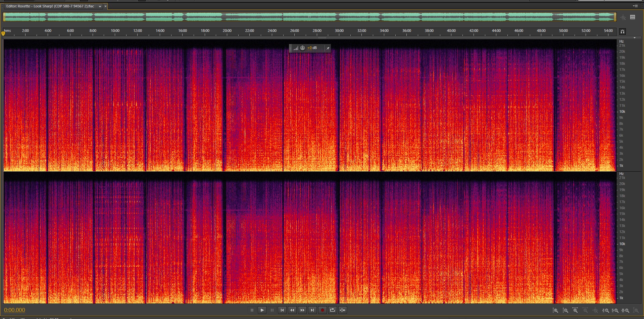Click the Fast Forward button
The width and height of the screenshot is (644, 319).
pyautogui.click(x=302, y=310)
